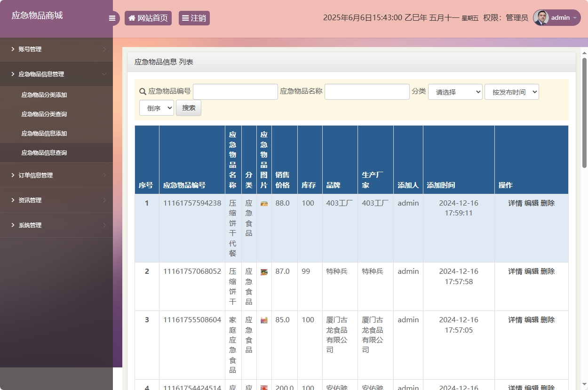This screenshot has width=588, height=390.
Task: Click the 家庭应急食品 product image thumbnail
Action: tap(264, 320)
